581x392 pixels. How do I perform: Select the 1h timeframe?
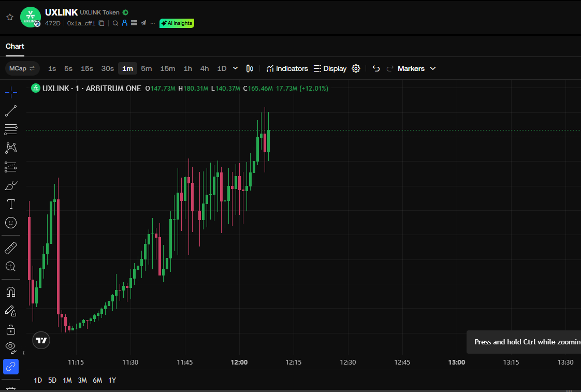188,68
